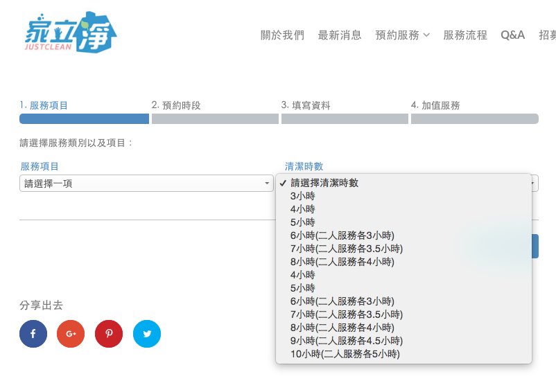Pick 10小時(二人服務各5小時) from the list
Screen dimensions: 556x392
(345, 354)
